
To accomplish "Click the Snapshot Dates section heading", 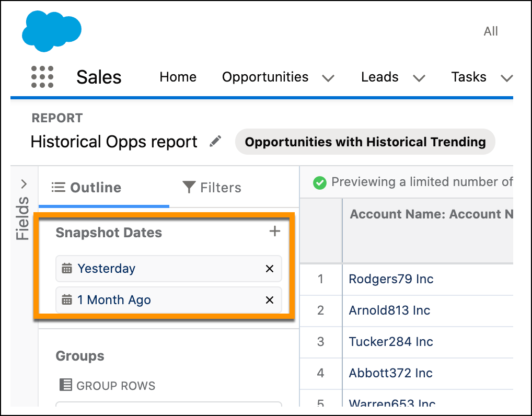I will tap(109, 233).
